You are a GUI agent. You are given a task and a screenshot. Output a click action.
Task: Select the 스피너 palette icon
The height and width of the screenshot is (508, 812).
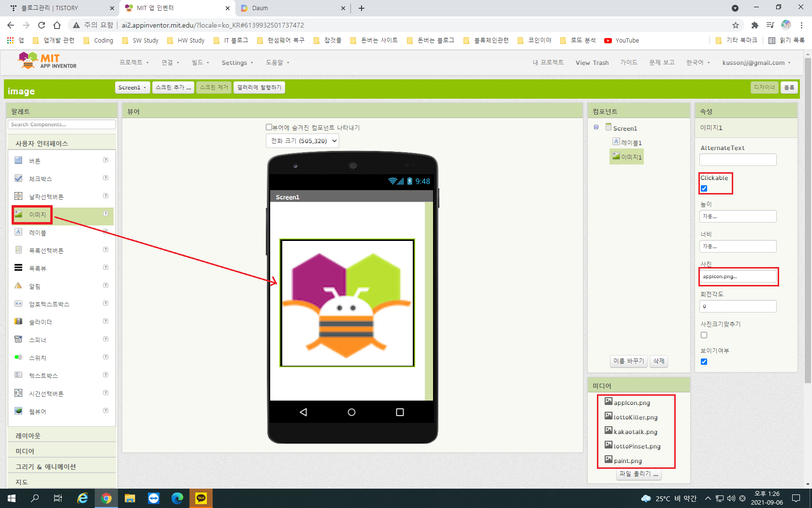tap(18, 339)
